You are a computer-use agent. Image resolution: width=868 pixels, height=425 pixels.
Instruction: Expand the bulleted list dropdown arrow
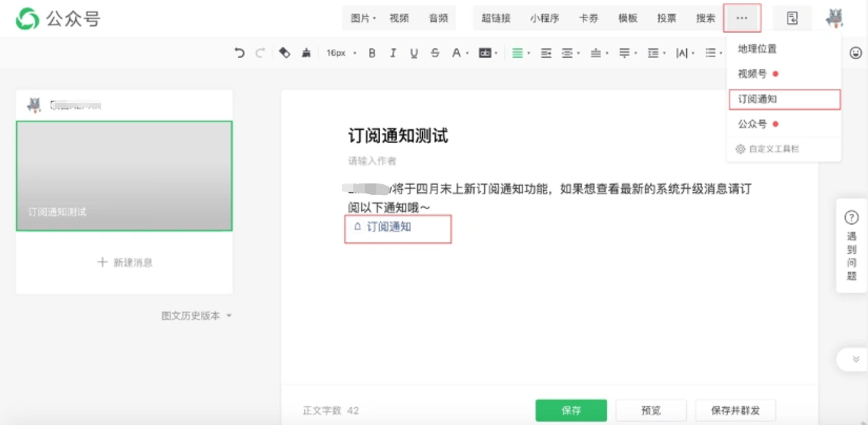coord(722,54)
